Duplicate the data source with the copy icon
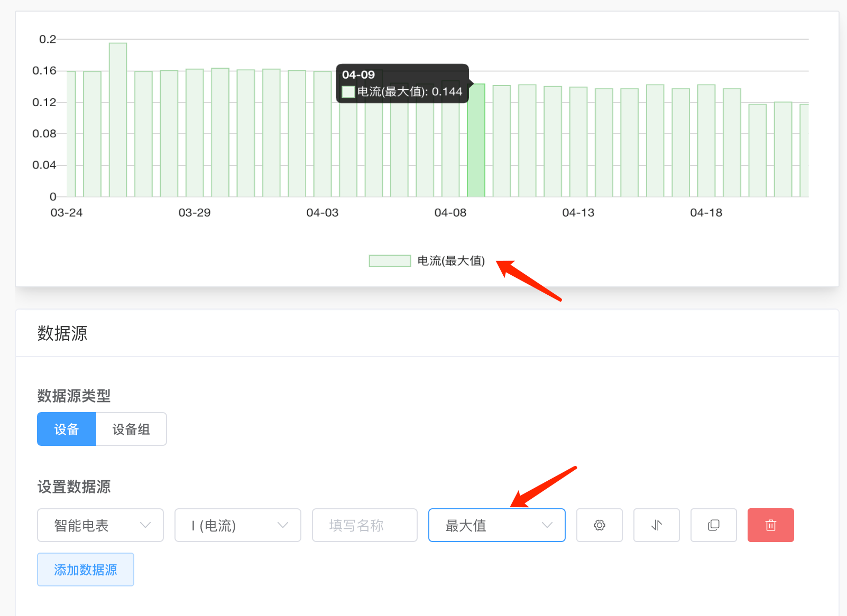The image size is (847, 616). click(x=713, y=525)
